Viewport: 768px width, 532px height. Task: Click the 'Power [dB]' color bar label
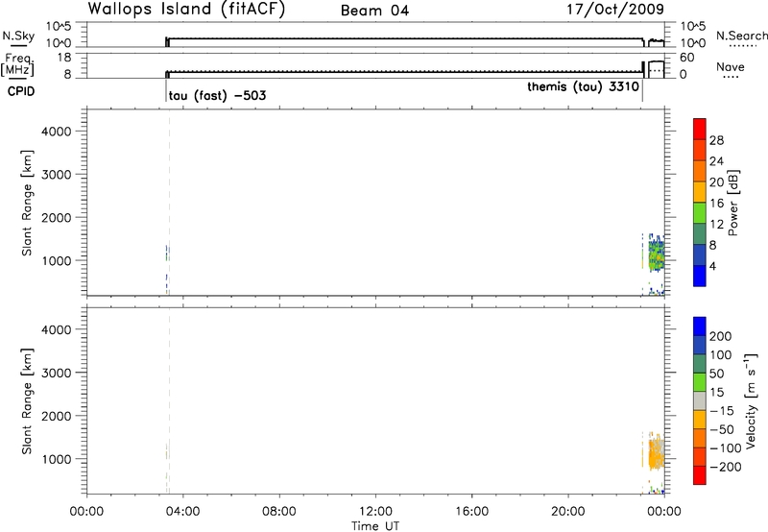pyautogui.click(x=732, y=203)
